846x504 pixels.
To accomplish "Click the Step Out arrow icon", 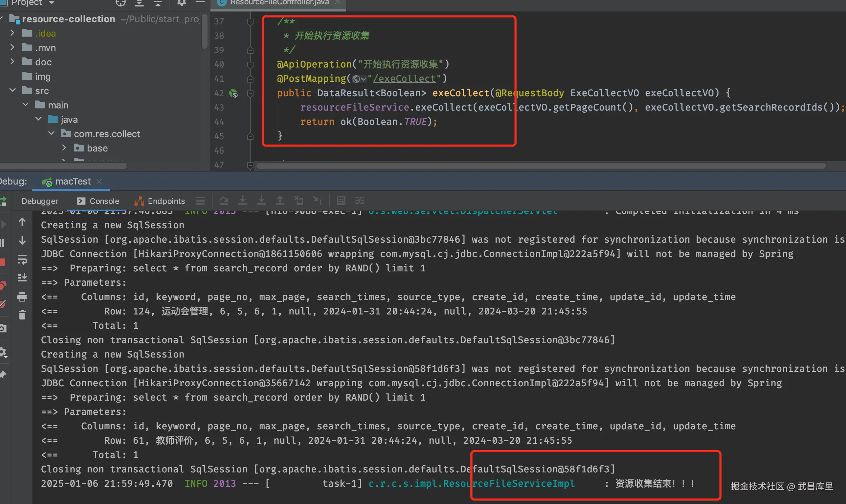I will pos(280,200).
